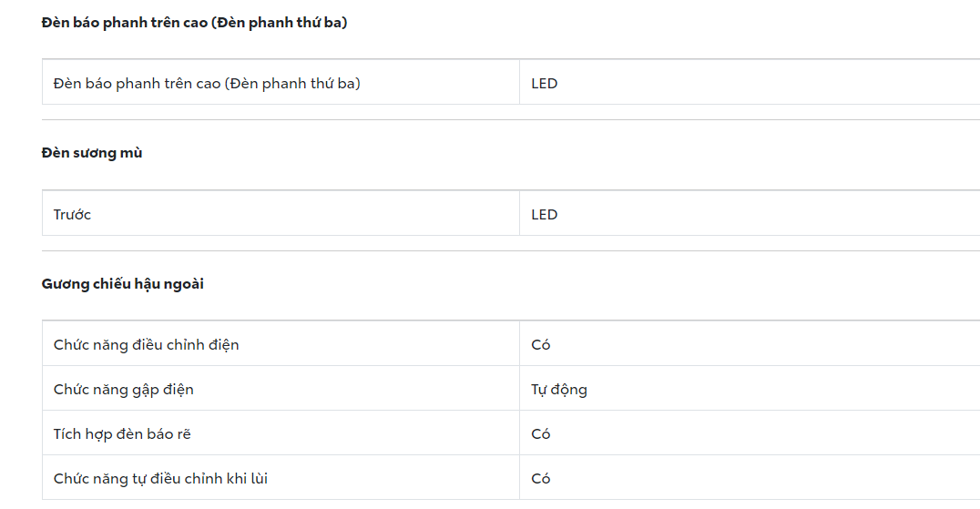980x509 pixels.
Task: Select the "Đèn sương mù" section heading
Action: point(92,153)
